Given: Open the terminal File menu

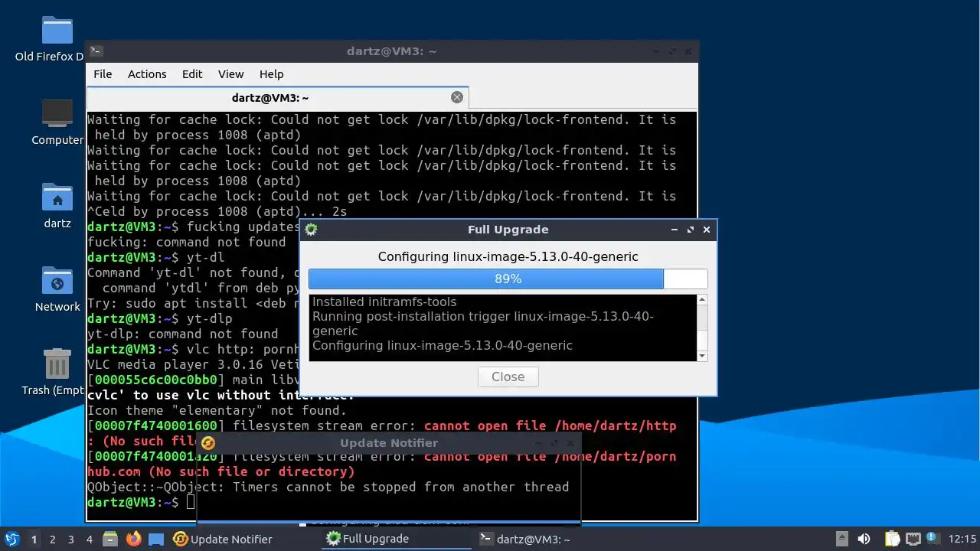Looking at the screenshot, I should click(x=103, y=74).
